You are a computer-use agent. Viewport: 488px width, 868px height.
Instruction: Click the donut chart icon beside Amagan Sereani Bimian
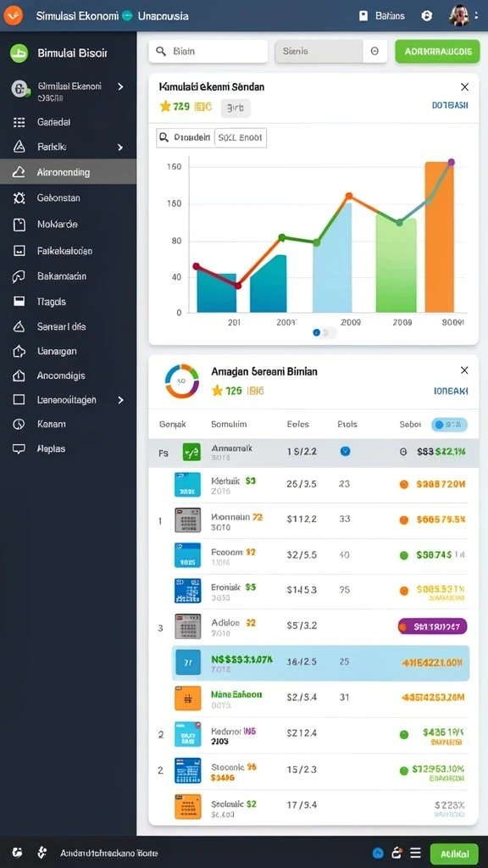tap(181, 381)
